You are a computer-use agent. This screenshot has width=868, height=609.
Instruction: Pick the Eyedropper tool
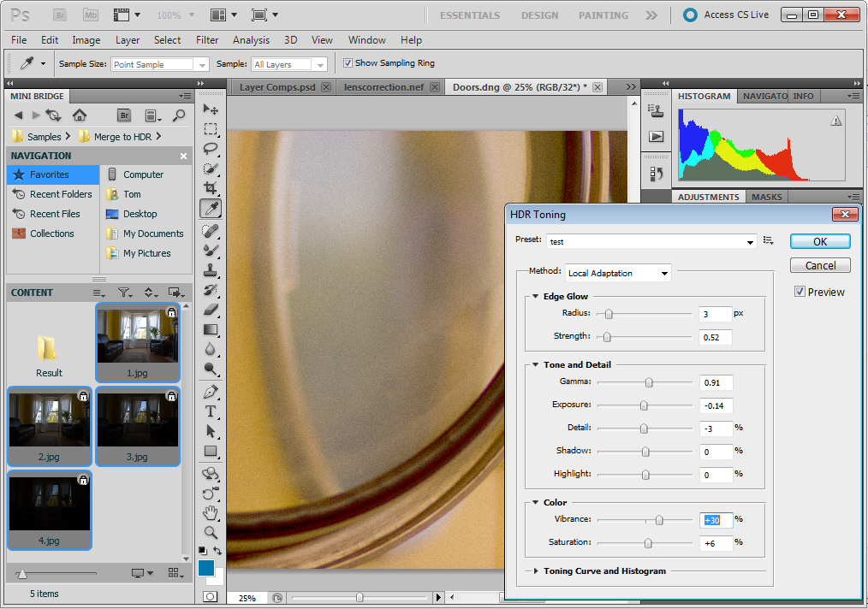210,208
